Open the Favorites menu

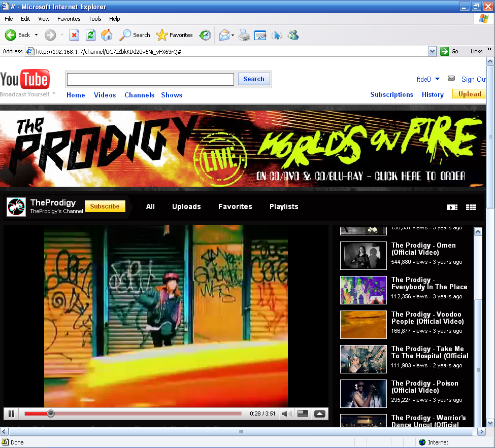69,19
